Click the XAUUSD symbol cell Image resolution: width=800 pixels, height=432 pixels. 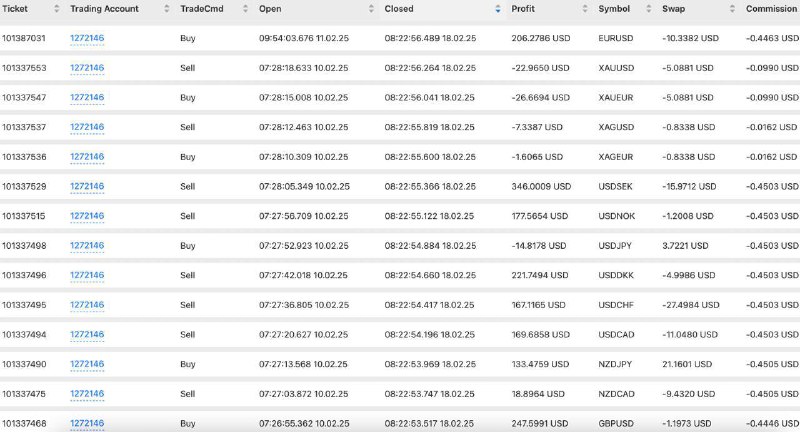(x=616, y=68)
